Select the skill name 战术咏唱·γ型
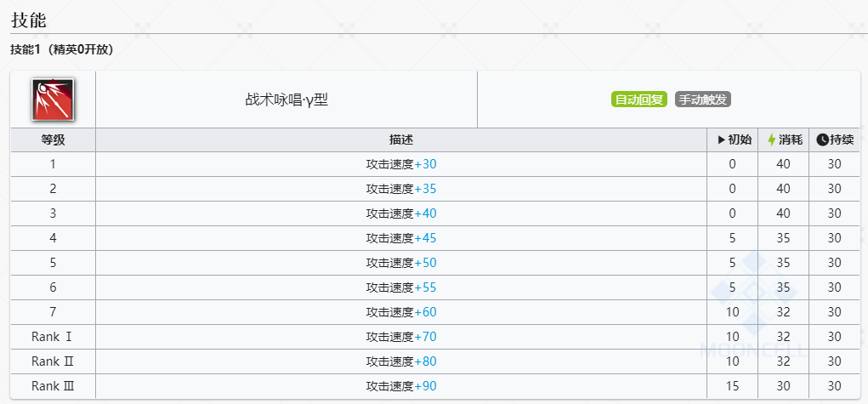 click(x=286, y=100)
